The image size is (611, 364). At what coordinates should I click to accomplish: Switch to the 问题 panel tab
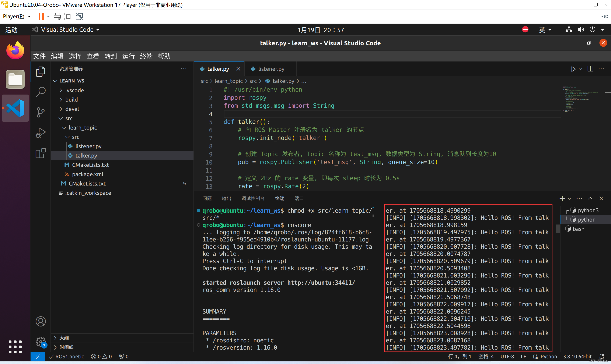tap(207, 198)
